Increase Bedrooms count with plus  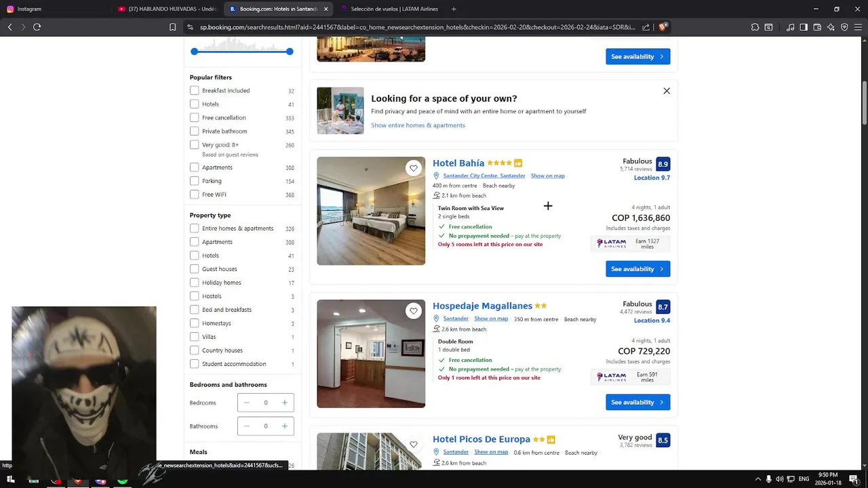click(x=285, y=403)
